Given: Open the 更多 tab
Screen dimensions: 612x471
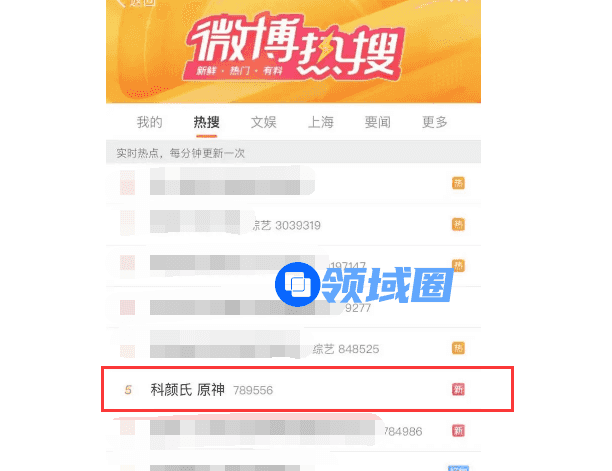Looking at the screenshot, I should (434, 122).
